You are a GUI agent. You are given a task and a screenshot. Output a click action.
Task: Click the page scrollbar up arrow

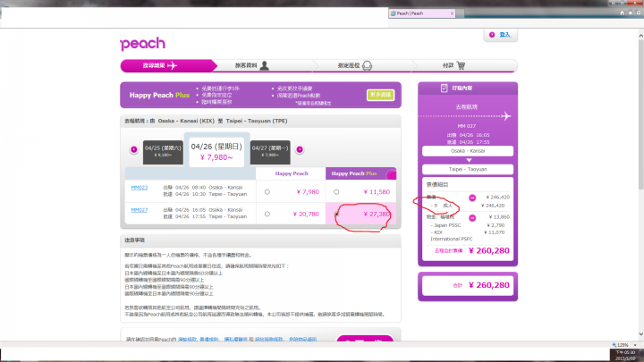(x=640, y=36)
